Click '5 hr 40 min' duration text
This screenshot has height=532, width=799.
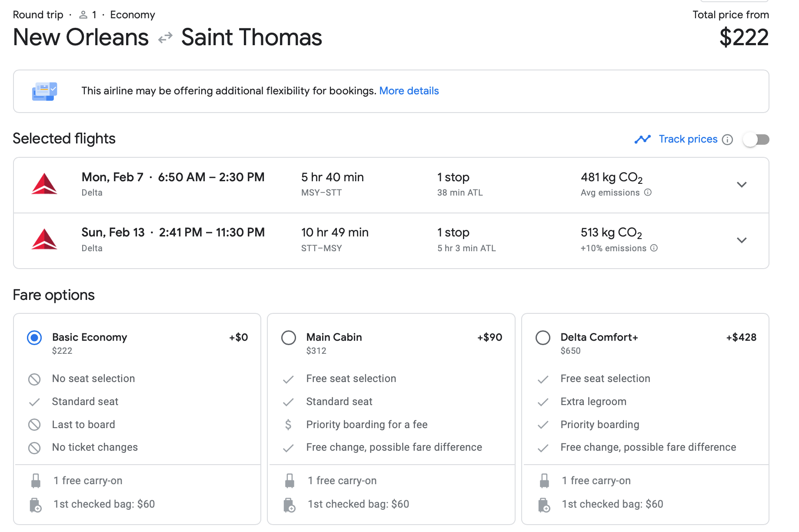pyautogui.click(x=333, y=177)
